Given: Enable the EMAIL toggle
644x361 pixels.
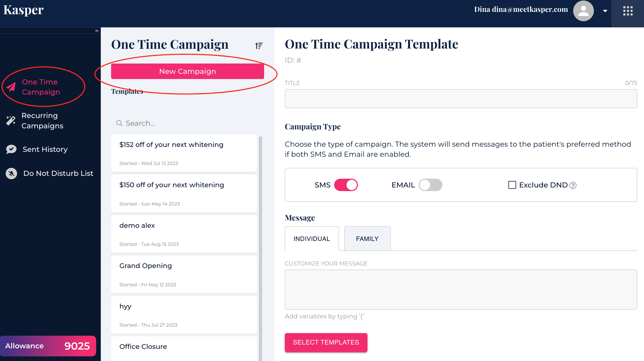Looking at the screenshot, I should pos(430,185).
